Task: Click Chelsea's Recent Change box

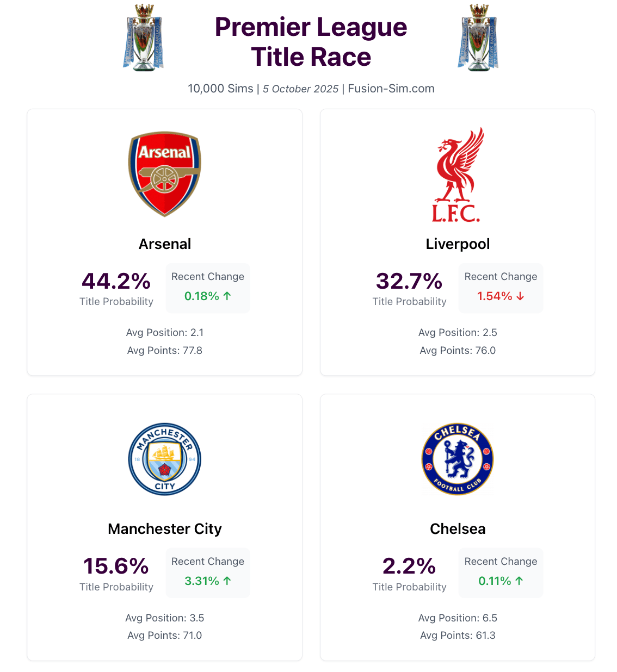Action: 501,573
